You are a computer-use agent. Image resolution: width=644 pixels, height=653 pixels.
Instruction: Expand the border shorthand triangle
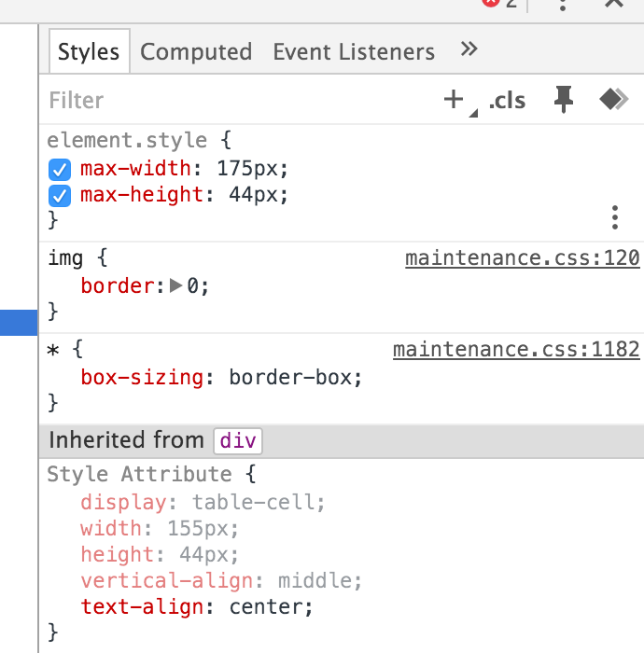[x=176, y=286]
